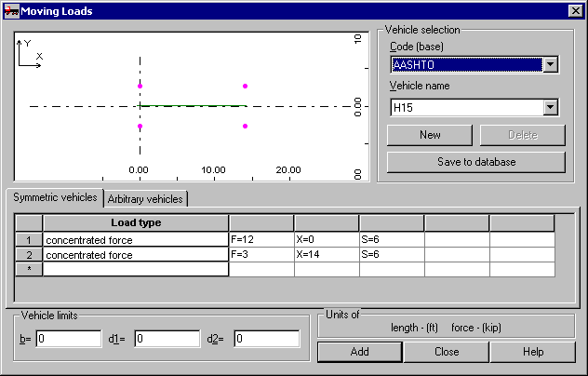The image size is (588, 376).
Task: Click the S=6 cell in row 2
Action: pos(392,254)
